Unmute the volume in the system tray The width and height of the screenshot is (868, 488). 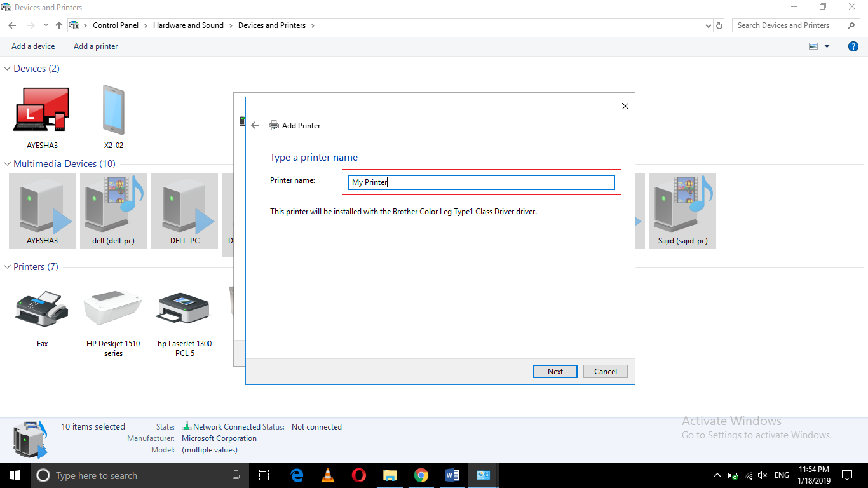pos(762,475)
